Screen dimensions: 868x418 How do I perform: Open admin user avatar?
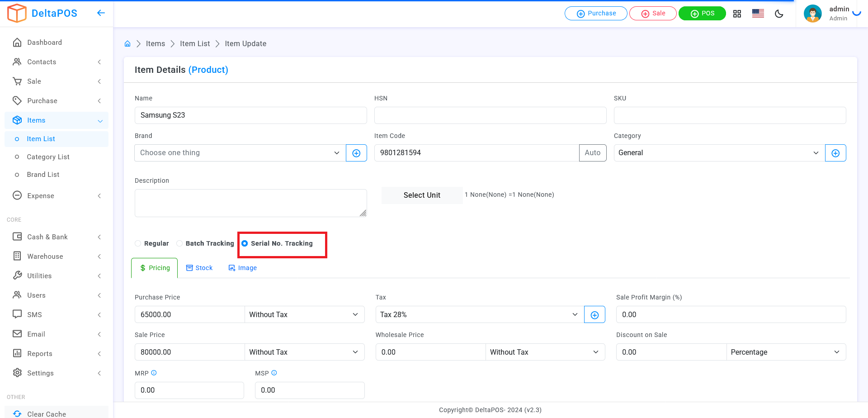pyautogui.click(x=813, y=14)
